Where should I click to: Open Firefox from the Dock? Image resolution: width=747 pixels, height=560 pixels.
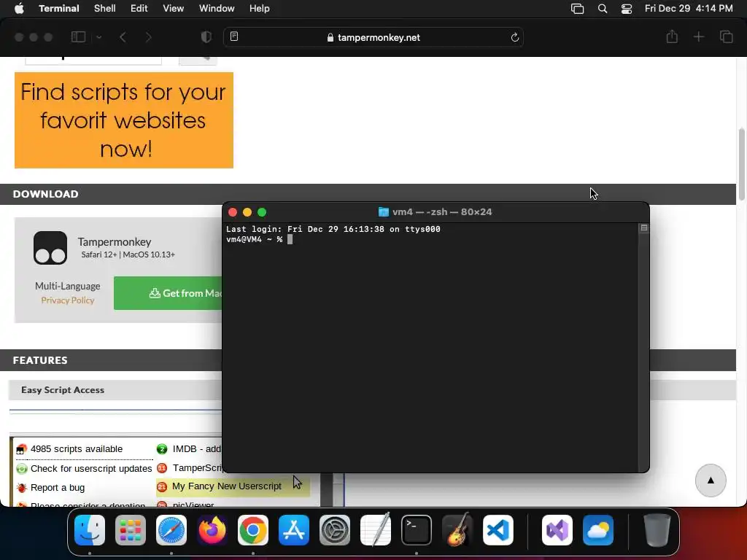[x=212, y=530]
